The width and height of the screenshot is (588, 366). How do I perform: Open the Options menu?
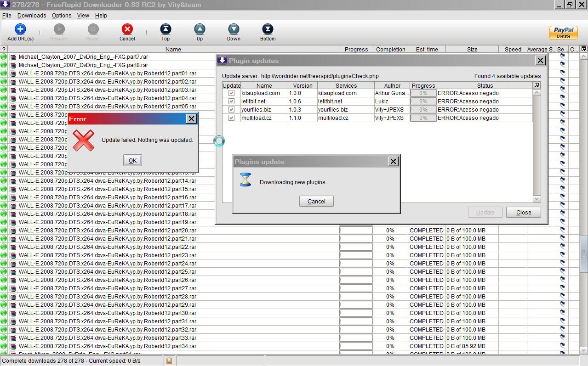point(62,16)
